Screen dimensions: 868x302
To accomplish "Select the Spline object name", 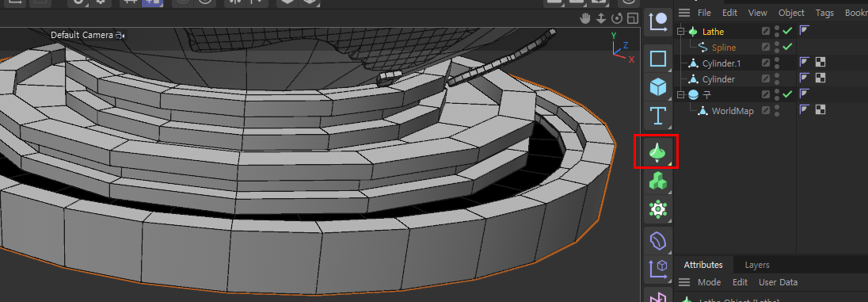I will (x=724, y=48).
